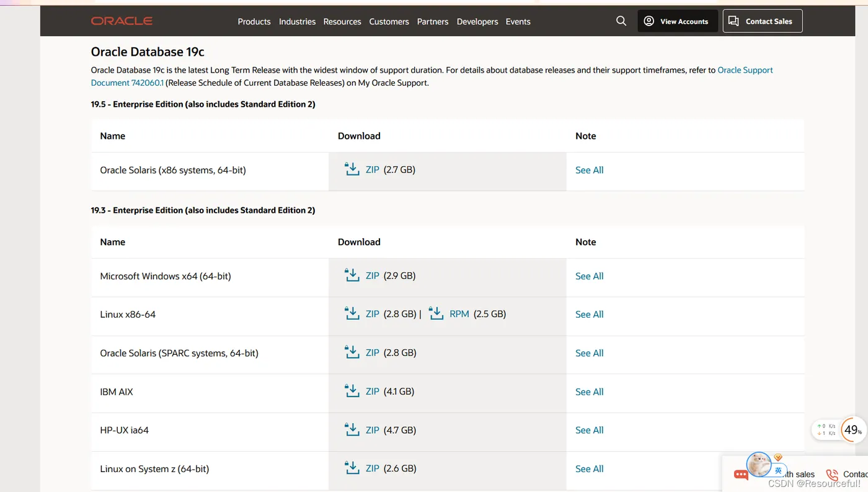Viewport: 868px width, 492px height.
Task: Click See All for Oracle Solaris x86
Action: (589, 170)
